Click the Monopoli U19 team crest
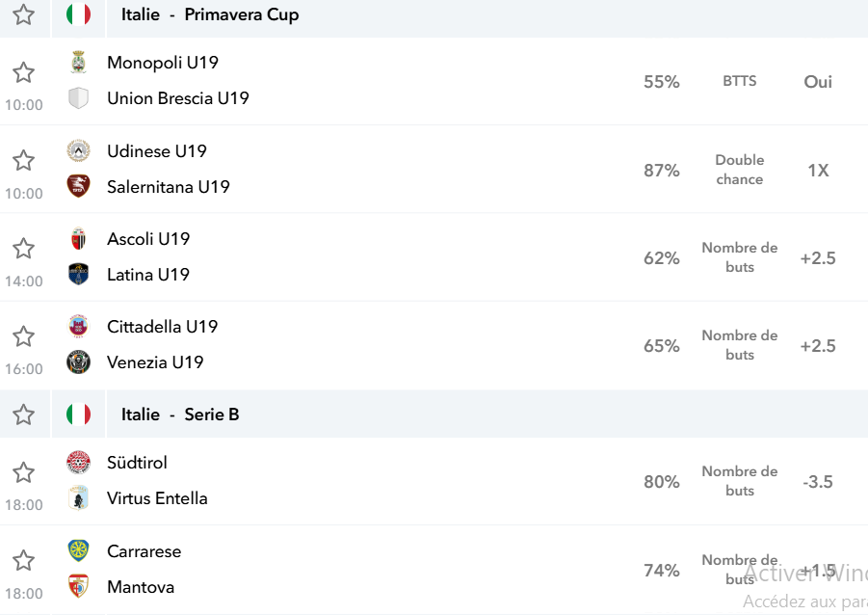The height and width of the screenshot is (615, 868). (x=78, y=63)
